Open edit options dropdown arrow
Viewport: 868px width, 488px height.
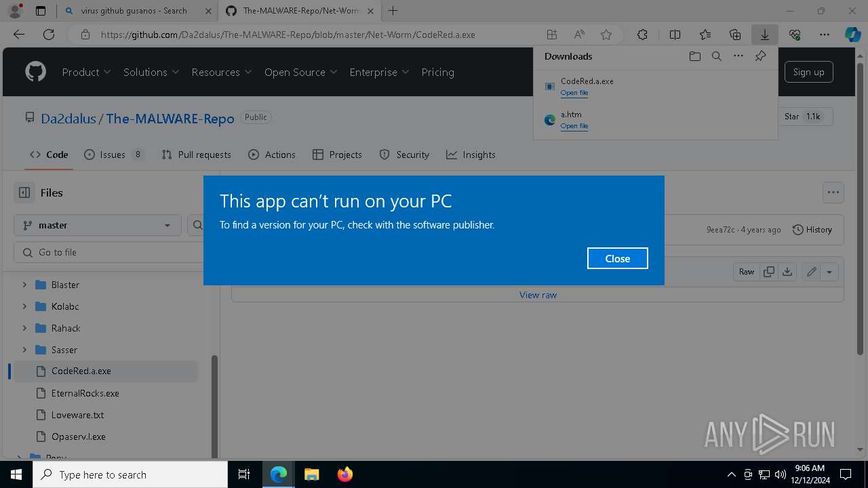(x=829, y=272)
